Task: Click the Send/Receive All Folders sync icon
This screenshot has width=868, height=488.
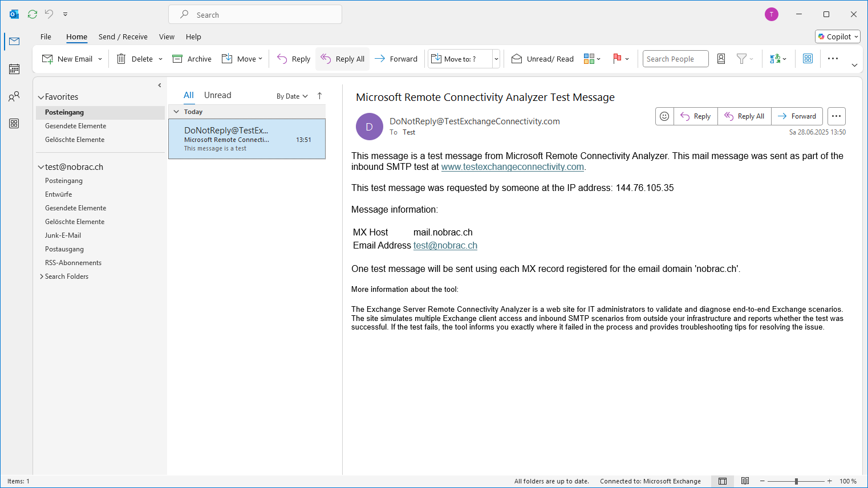Action: coord(33,14)
